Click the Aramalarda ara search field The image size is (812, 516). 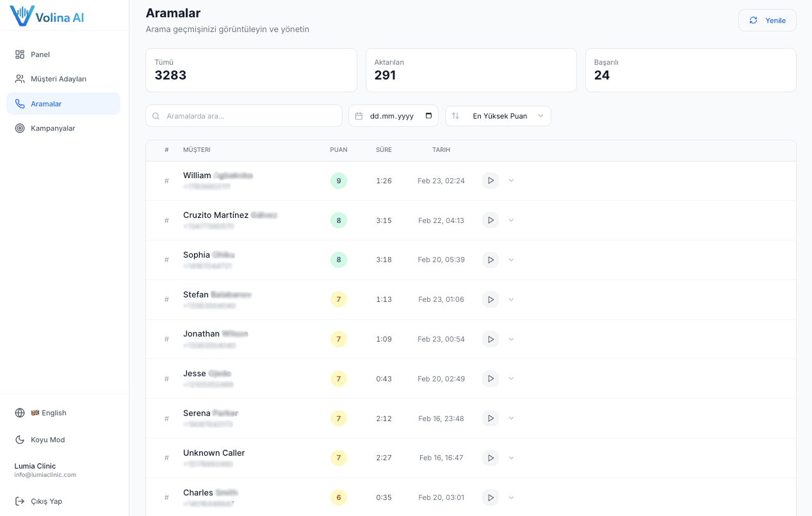243,116
